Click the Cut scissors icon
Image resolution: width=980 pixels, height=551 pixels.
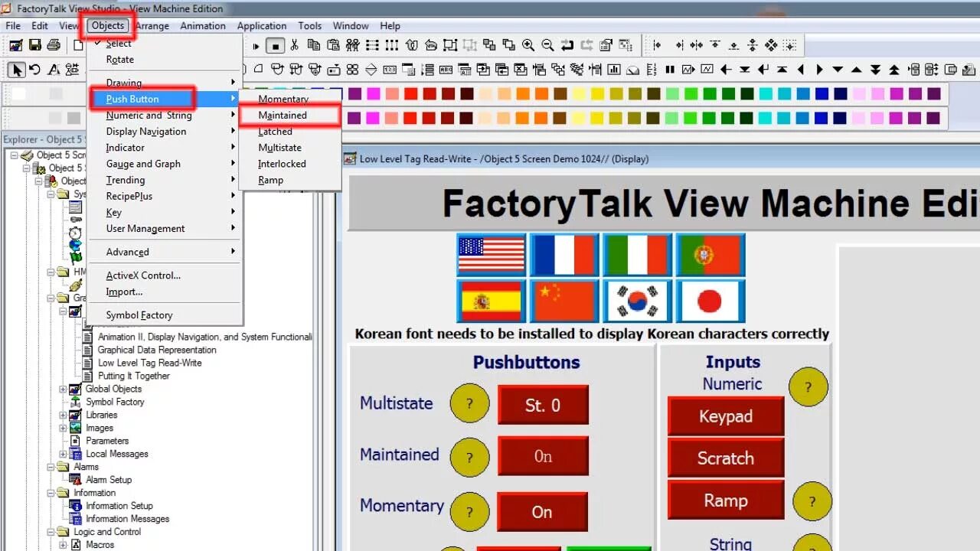click(x=294, y=45)
